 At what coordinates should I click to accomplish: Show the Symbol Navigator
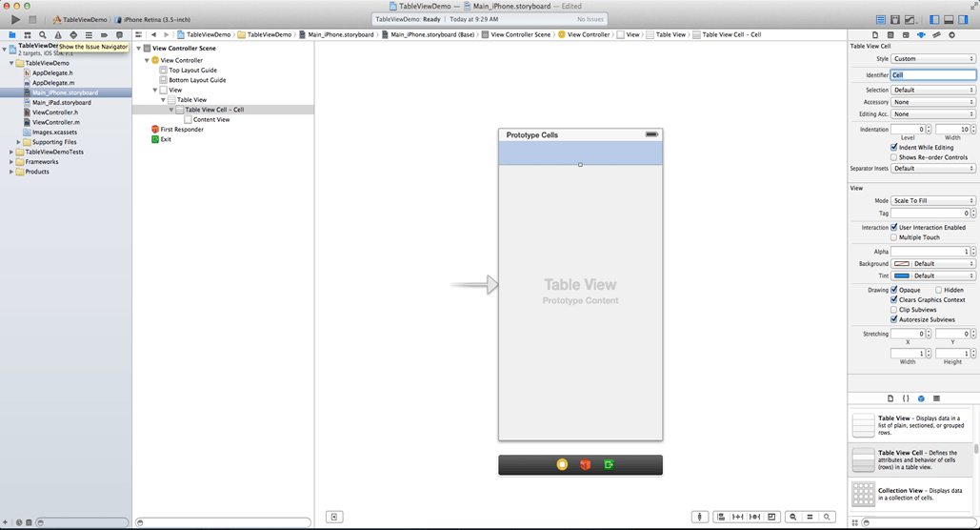pyautogui.click(x=28, y=35)
